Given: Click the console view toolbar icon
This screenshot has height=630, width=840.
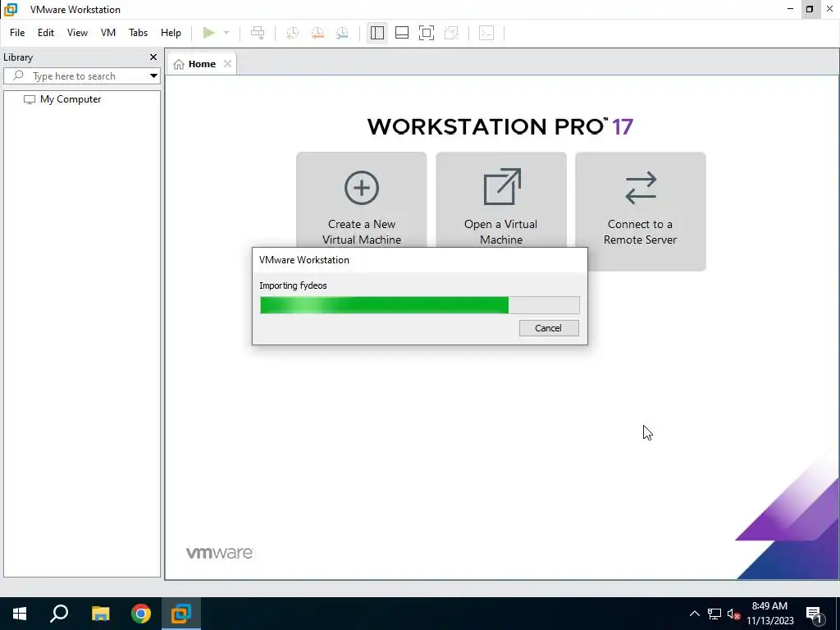Looking at the screenshot, I should (x=486, y=33).
